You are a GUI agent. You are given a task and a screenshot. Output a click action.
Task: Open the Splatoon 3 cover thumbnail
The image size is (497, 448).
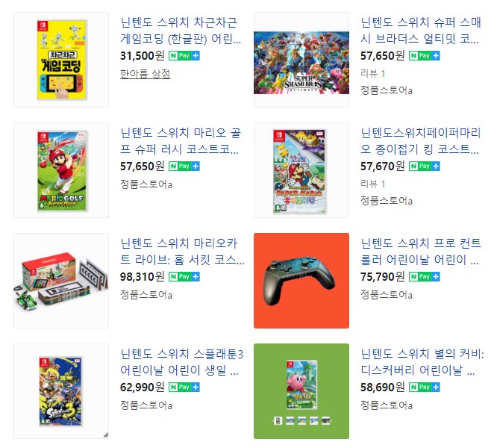click(61, 391)
